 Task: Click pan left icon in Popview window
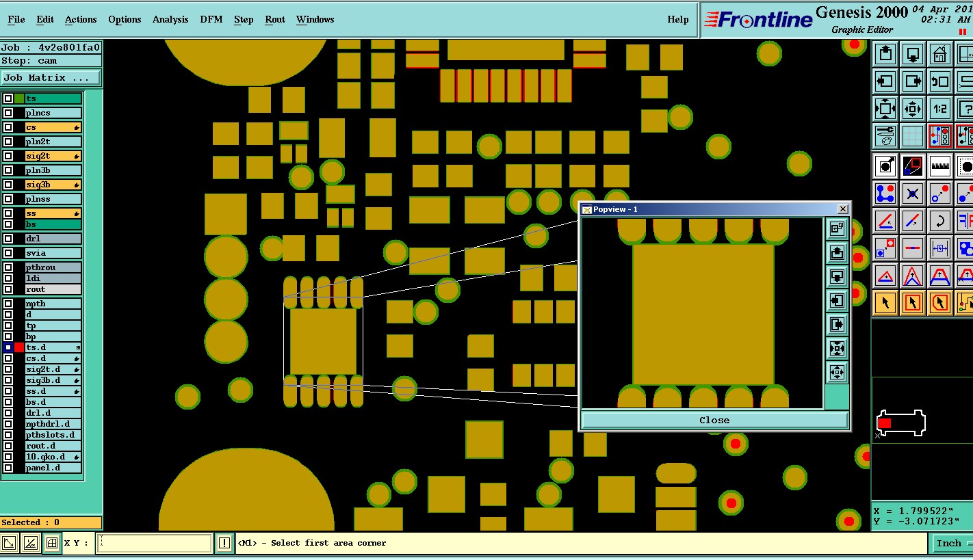[x=837, y=300]
